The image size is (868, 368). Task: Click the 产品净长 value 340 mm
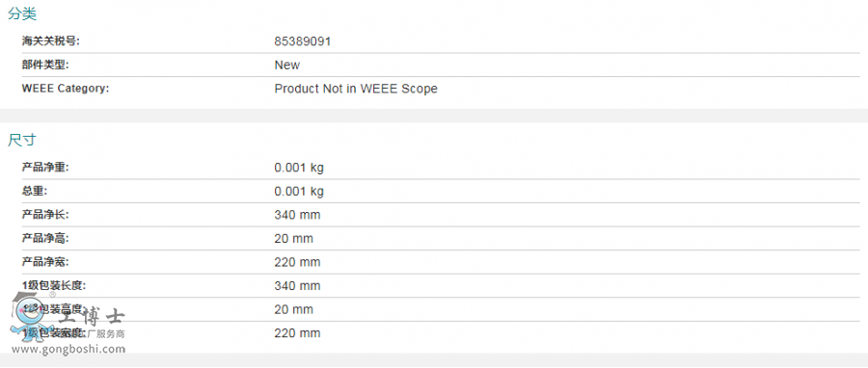point(297,215)
